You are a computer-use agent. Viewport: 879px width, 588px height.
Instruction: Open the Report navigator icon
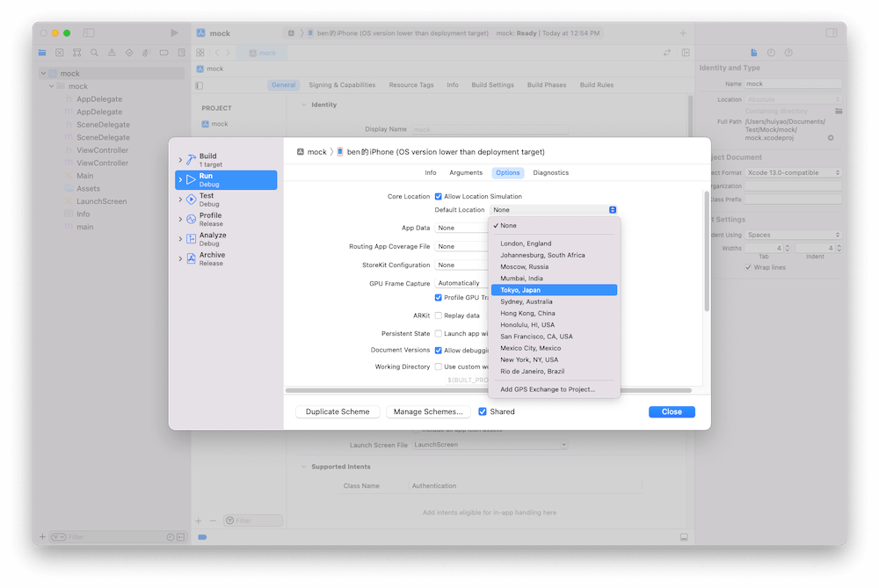(182, 53)
